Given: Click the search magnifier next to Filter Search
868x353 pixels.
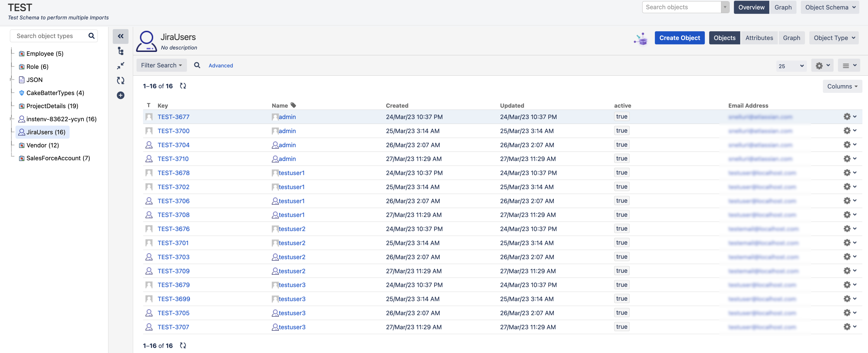Looking at the screenshot, I should coord(197,65).
